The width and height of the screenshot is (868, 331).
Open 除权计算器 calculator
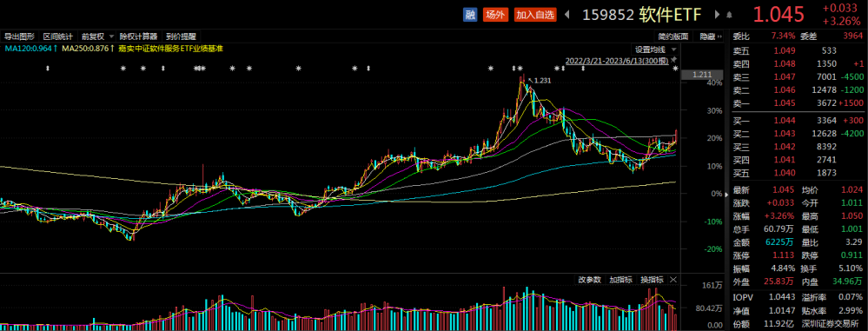click(138, 36)
